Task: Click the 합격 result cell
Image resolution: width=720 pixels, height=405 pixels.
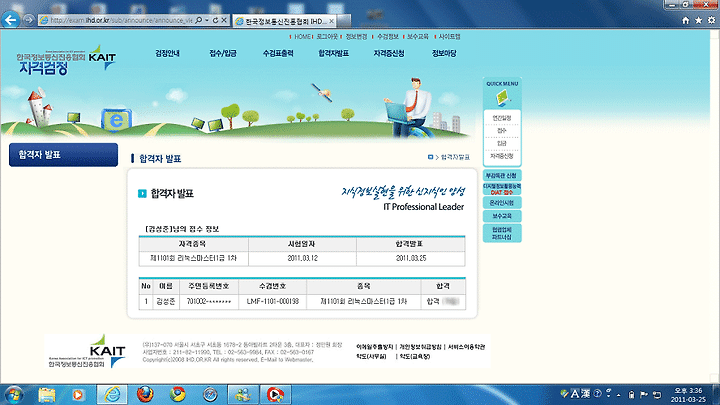Action: point(443,302)
